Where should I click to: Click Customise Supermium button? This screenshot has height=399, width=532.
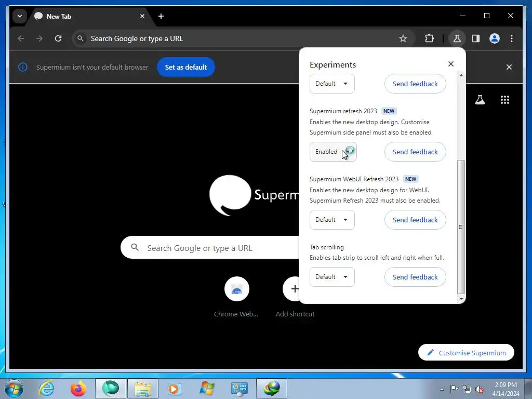[x=466, y=353]
